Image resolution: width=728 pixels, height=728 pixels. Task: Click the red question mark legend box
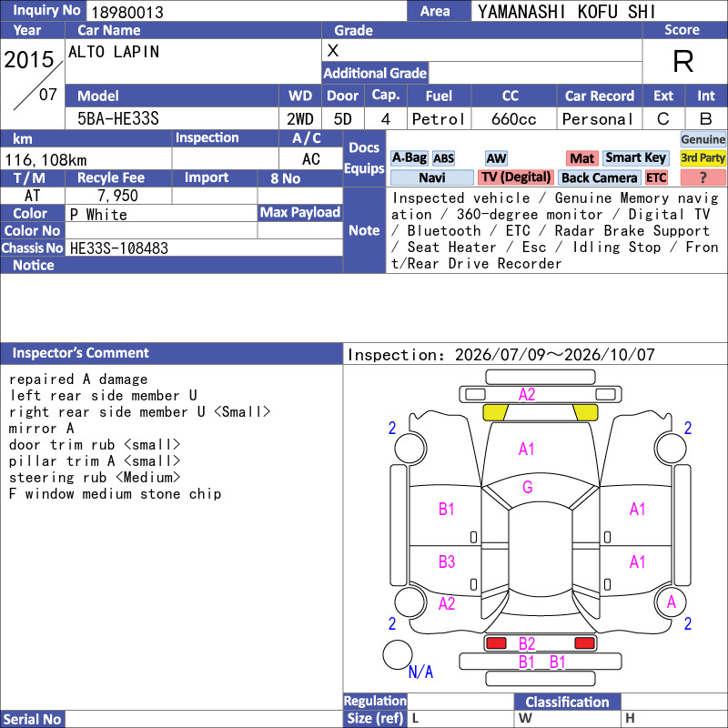coord(703,177)
